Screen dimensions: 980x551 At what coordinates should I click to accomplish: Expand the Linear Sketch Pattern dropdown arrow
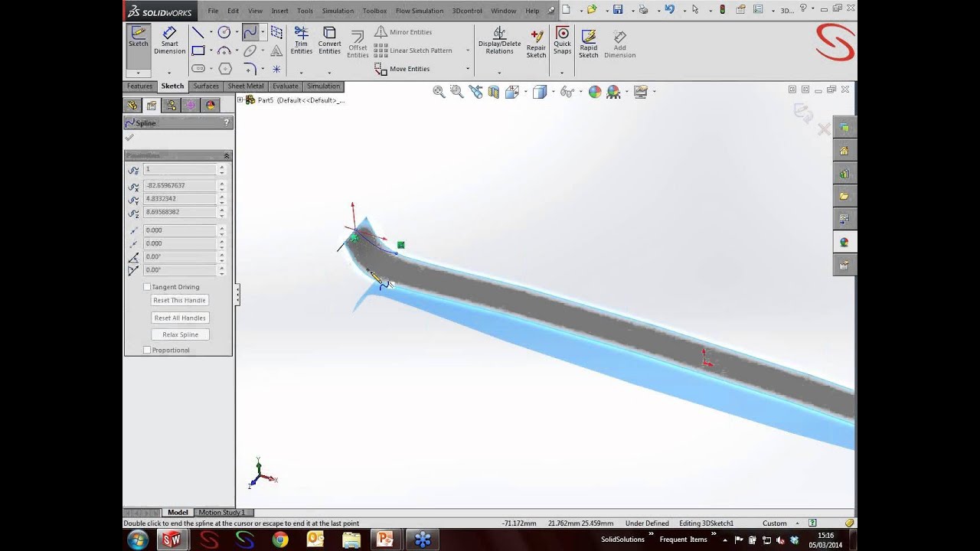pyautogui.click(x=468, y=51)
